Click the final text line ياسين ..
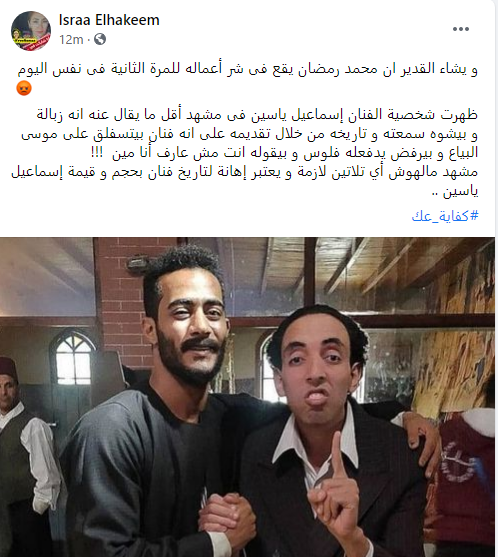The width and height of the screenshot is (498, 557). [455, 191]
